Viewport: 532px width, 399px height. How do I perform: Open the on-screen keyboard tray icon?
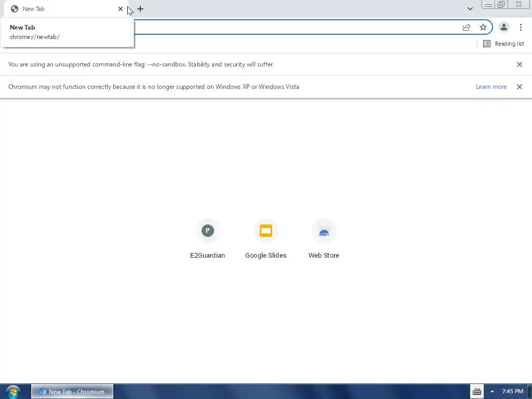(x=477, y=392)
